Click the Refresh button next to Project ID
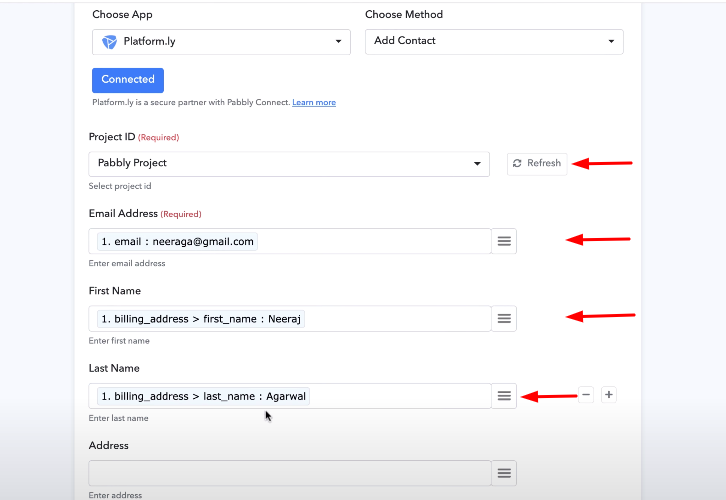This screenshot has width=726, height=500. click(x=537, y=164)
